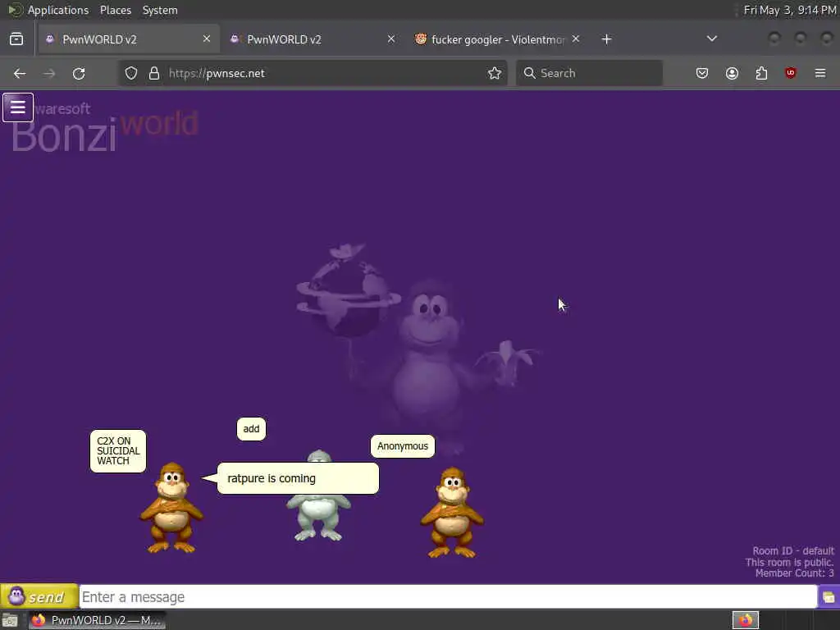
Task: Open the Firefox application menu
Action: pyautogui.click(x=820, y=73)
